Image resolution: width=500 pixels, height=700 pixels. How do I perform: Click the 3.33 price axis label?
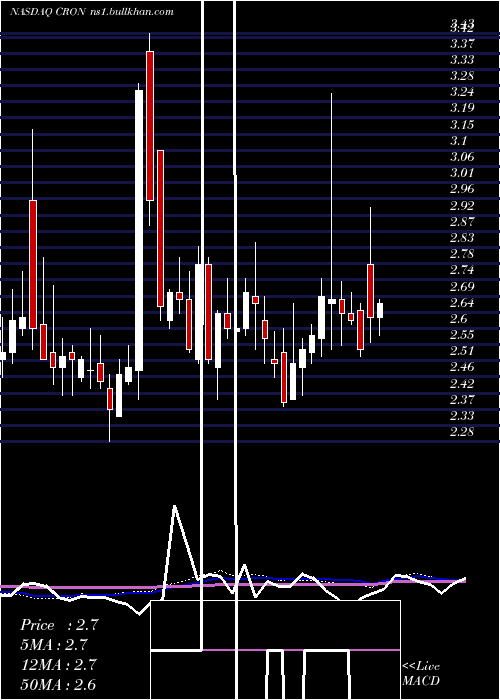(462, 60)
